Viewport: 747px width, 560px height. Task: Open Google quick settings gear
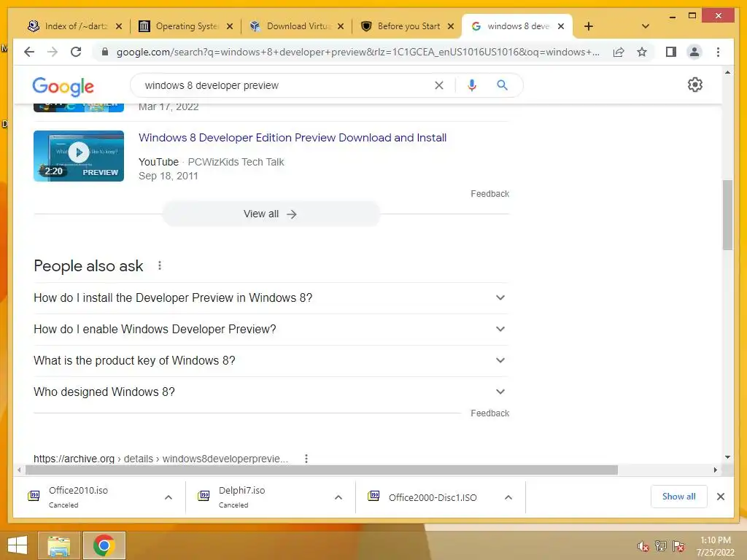click(695, 85)
